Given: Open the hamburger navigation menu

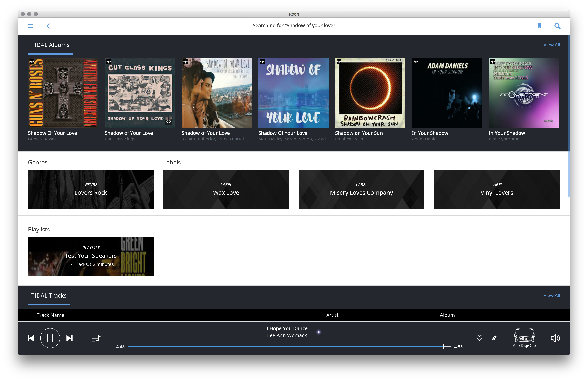Looking at the screenshot, I should [x=30, y=26].
